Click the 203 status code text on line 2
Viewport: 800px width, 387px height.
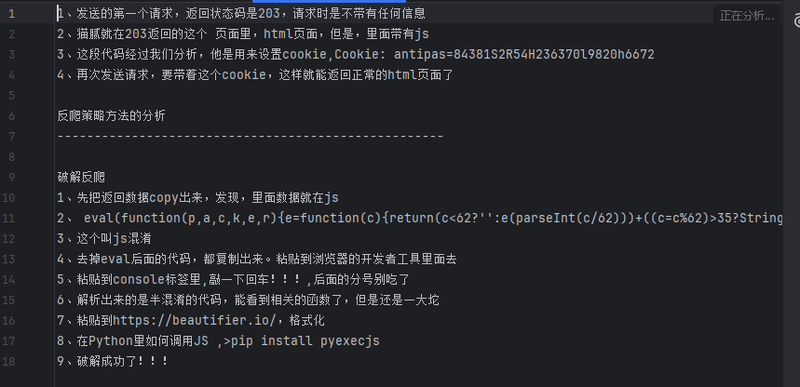coord(136,34)
